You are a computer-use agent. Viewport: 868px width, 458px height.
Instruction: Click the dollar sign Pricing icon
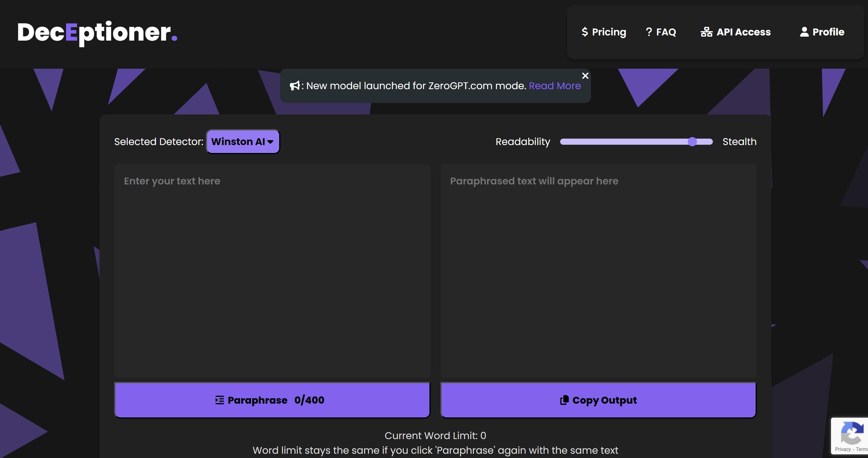tap(585, 32)
